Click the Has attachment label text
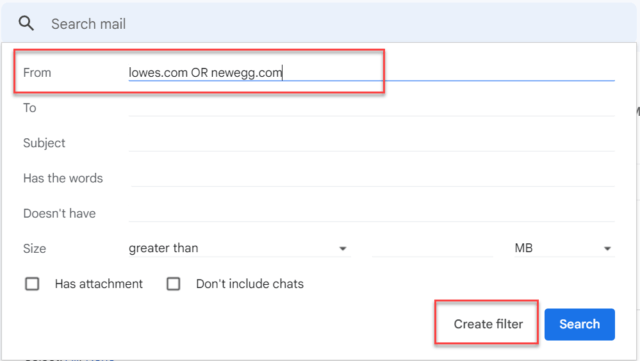 pyautogui.click(x=99, y=284)
